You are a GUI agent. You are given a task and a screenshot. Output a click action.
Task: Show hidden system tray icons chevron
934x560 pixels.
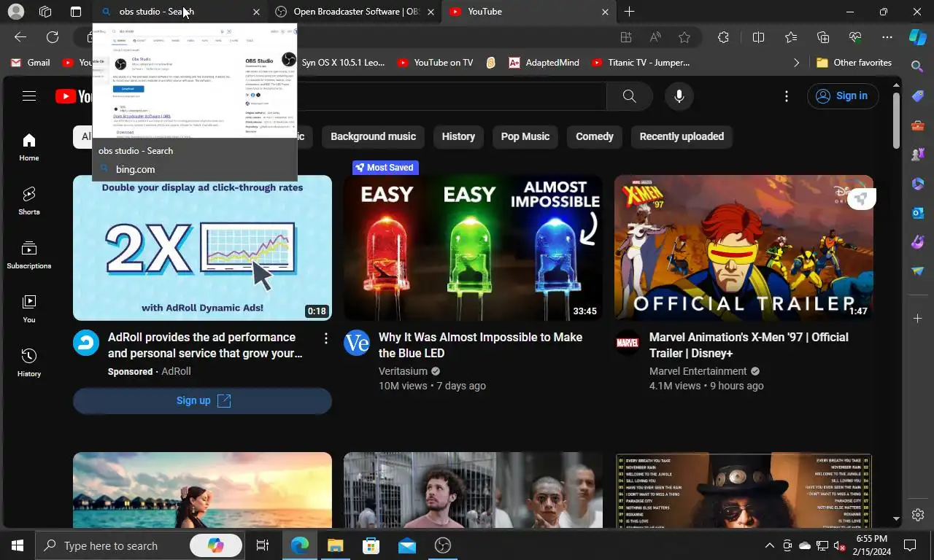(769, 545)
